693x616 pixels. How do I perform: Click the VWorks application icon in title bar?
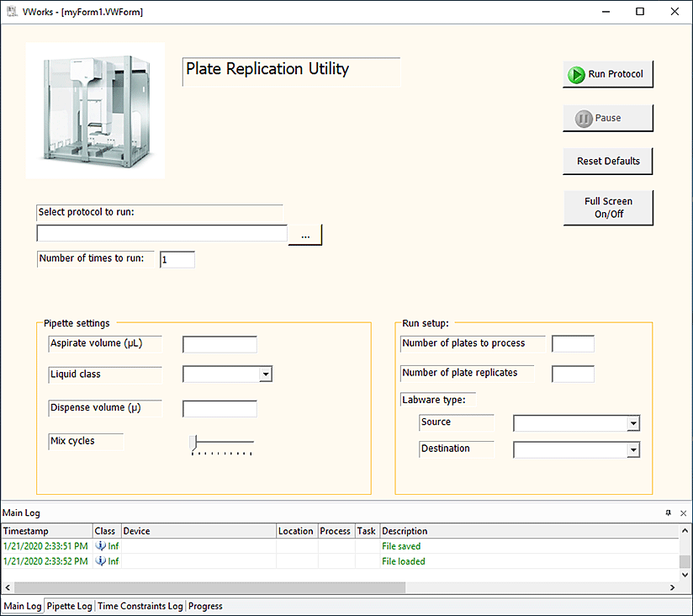[12, 12]
